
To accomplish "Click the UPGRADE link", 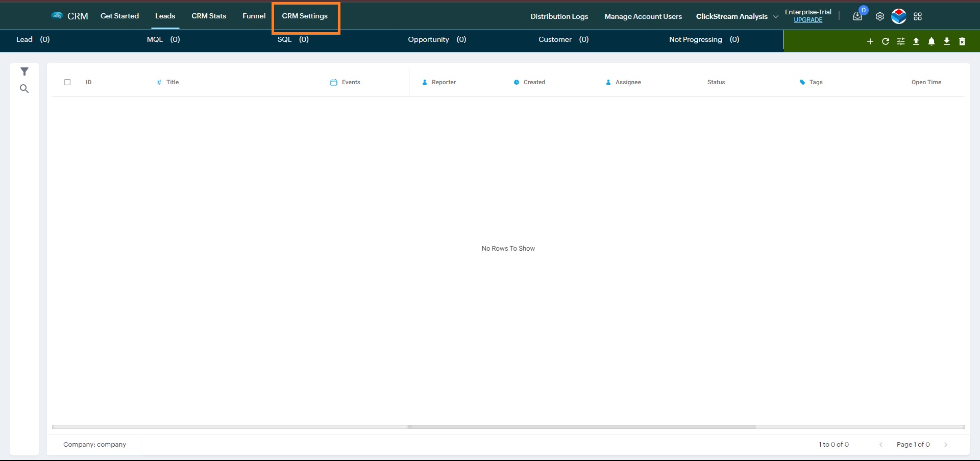I will [x=808, y=20].
